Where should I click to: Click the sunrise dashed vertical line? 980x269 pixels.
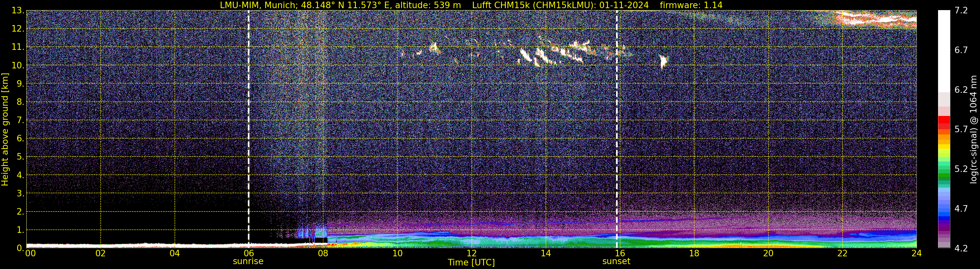point(248,129)
